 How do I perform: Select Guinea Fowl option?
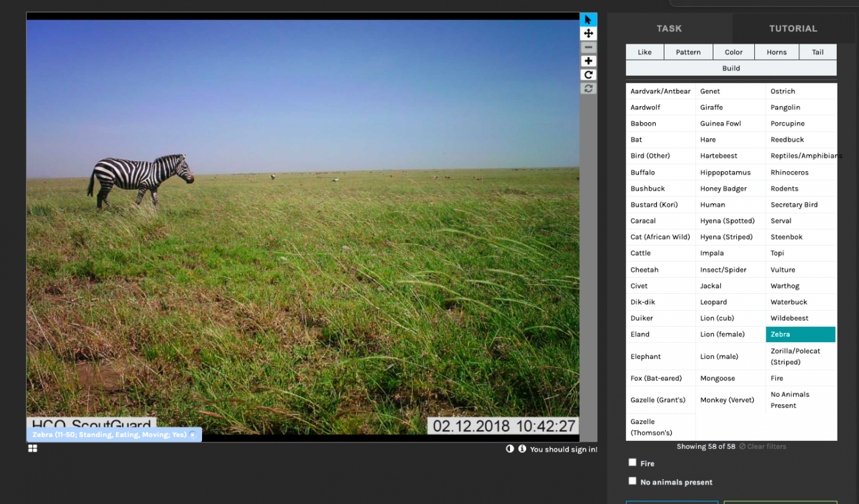pyautogui.click(x=730, y=123)
